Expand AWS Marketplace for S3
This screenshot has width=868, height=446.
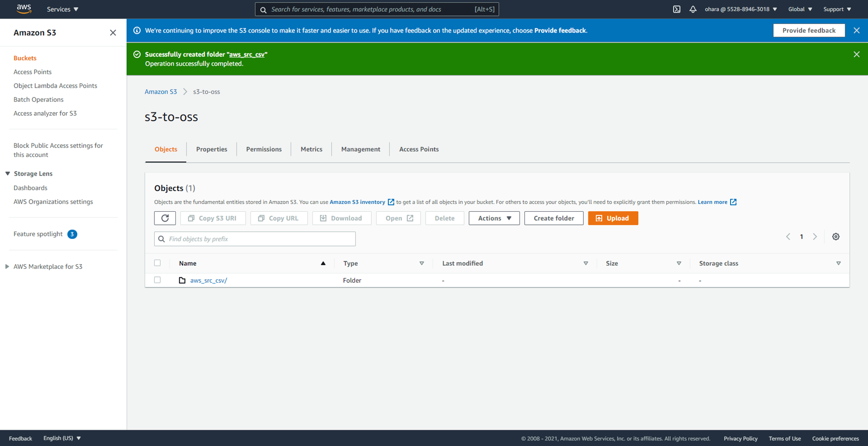tap(7, 267)
